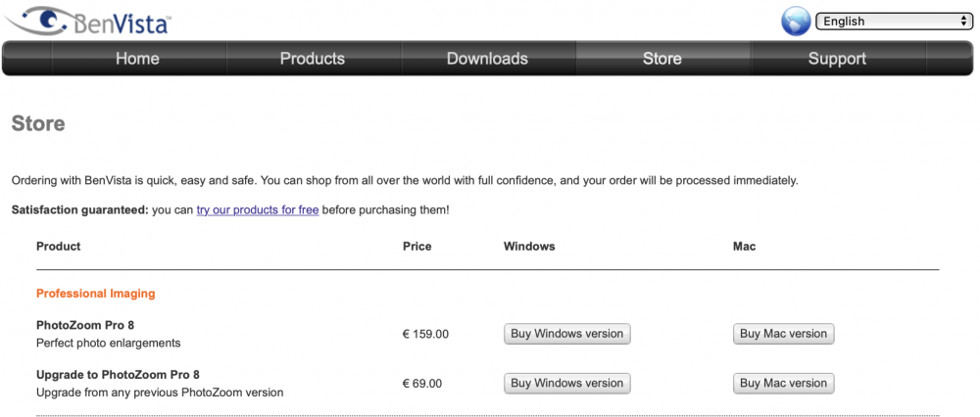Viewport: 980px width, 417px height.
Task: Open the Support menu item
Action: [x=838, y=59]
